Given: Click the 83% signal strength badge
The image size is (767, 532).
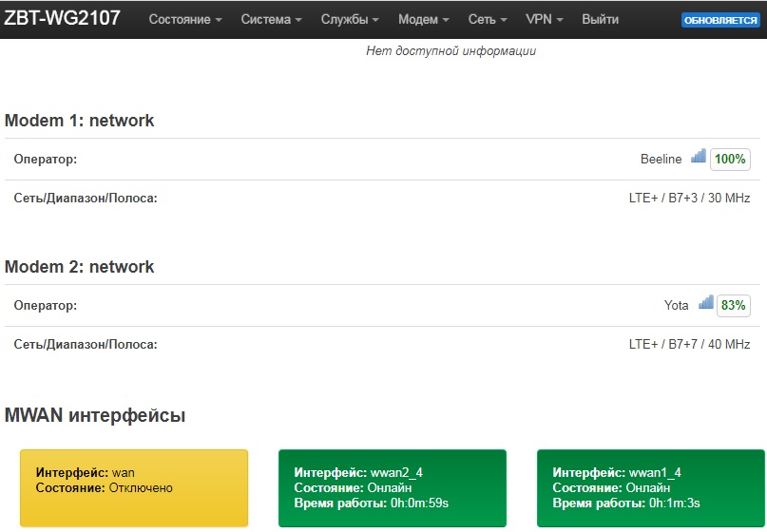Looking at the screenshot, I should [x=733, y=305].
